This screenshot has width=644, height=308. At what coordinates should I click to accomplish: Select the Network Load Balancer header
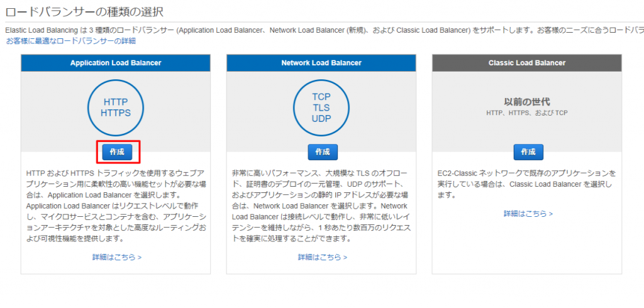tap(321, 63)
